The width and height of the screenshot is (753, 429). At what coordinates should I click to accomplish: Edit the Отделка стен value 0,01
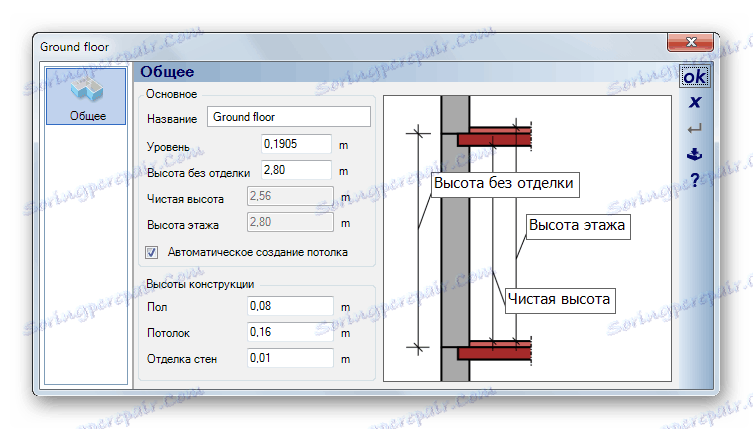coord(290,358)
